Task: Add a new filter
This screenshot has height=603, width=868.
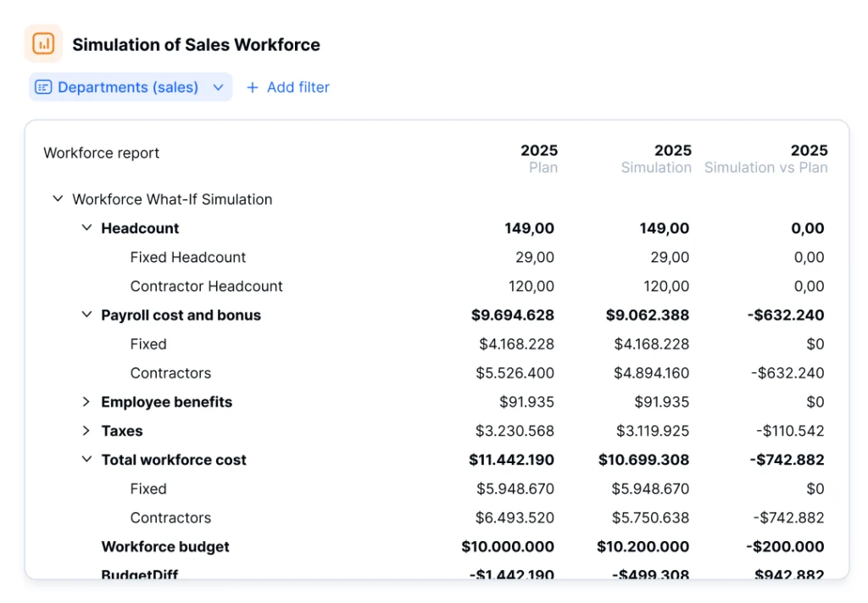Action: point(288,87)
